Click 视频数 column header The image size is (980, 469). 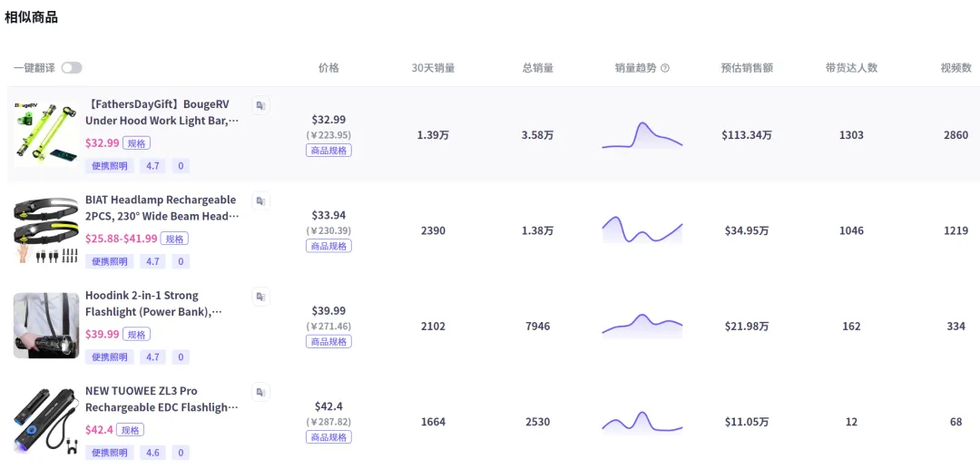[956, 68]
